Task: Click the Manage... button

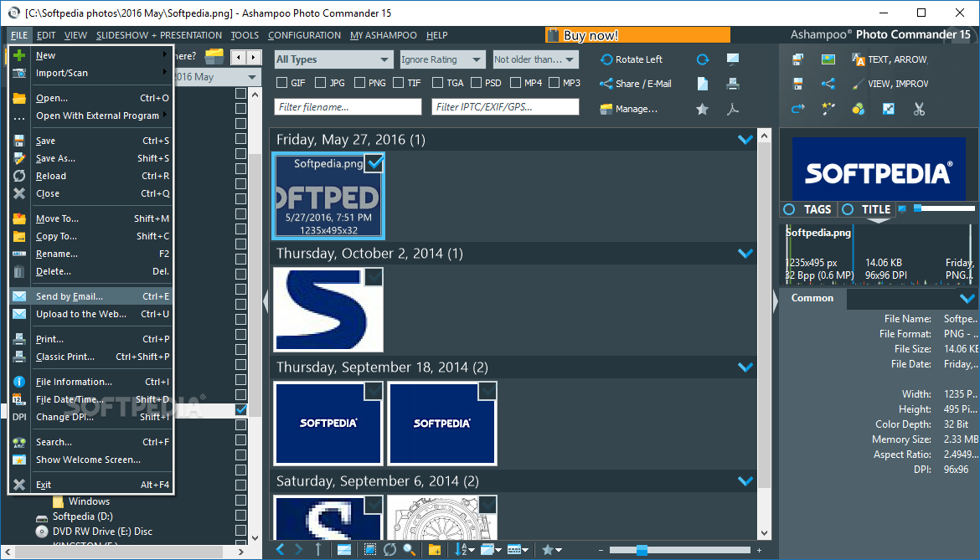Action: point(629,109)
